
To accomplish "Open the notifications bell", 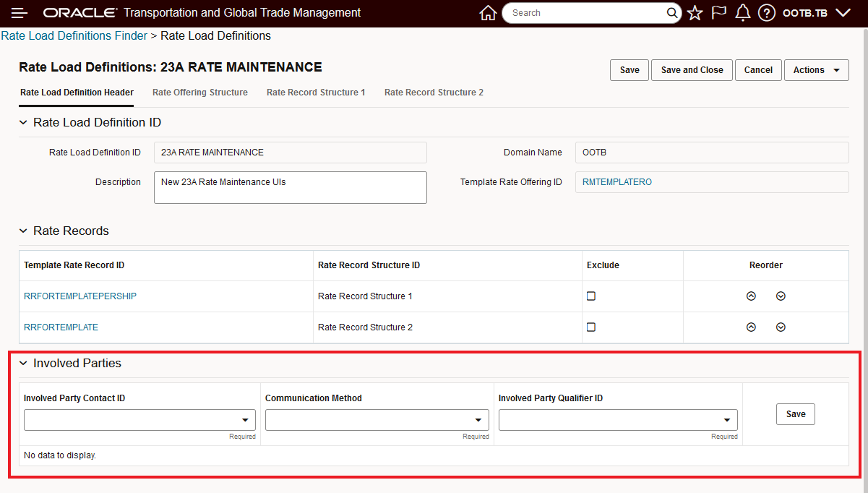I will pyautogui.click(x=742, y=13).
